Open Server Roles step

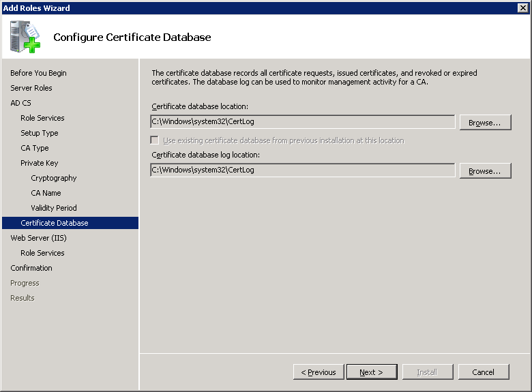tap(31, 88)
